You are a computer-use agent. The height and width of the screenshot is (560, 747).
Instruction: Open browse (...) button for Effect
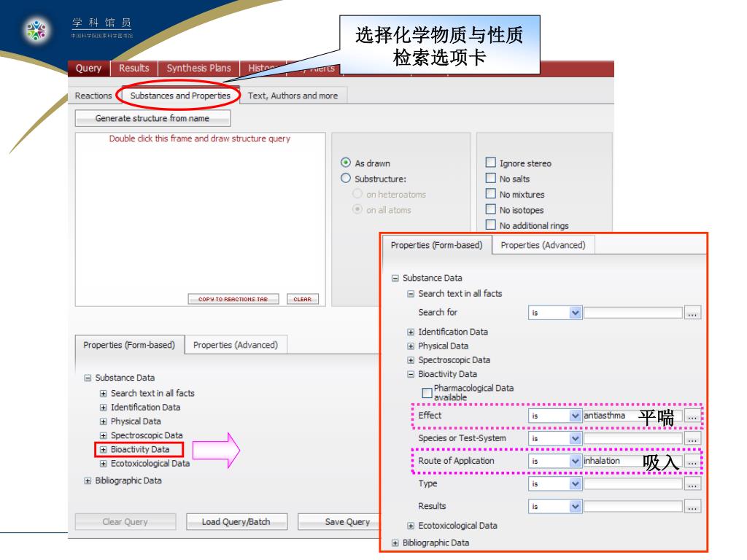tap(693, 416)
